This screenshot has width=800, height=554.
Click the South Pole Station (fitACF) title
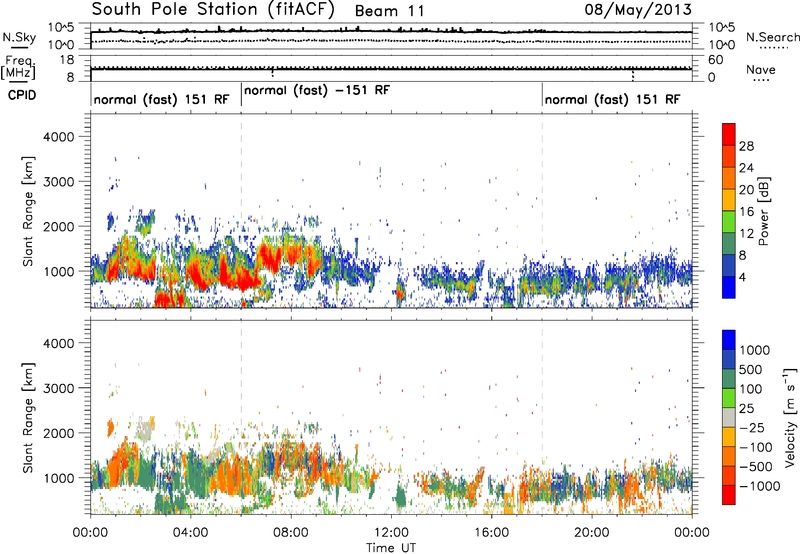point(213,9)
